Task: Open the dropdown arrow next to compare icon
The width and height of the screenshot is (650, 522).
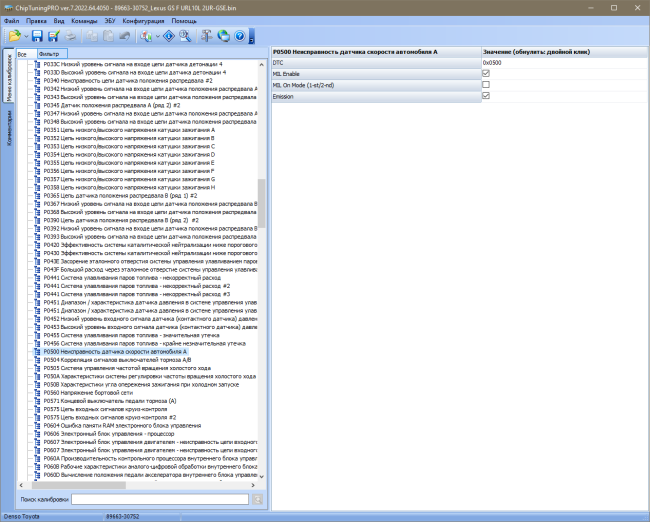Action: [x=158, y=36]
